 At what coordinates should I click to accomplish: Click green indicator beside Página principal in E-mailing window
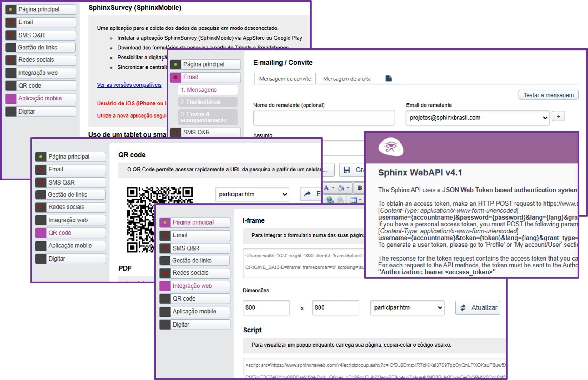pyautogui.click(x=175, y=64)
